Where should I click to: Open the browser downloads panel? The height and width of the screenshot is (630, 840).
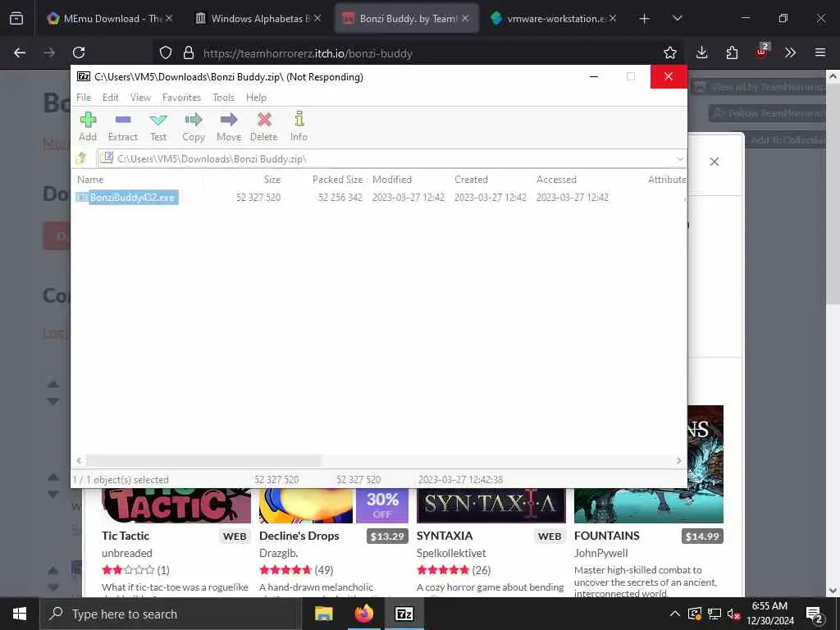tap(702, 52)
